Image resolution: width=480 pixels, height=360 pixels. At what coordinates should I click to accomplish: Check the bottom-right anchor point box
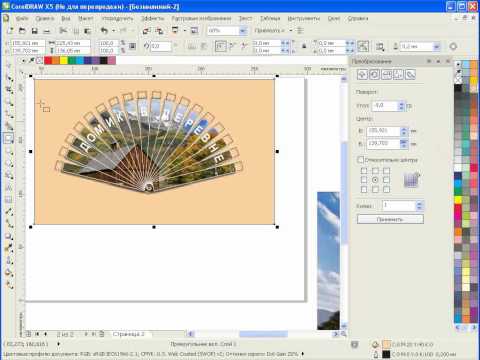(386, 189)
